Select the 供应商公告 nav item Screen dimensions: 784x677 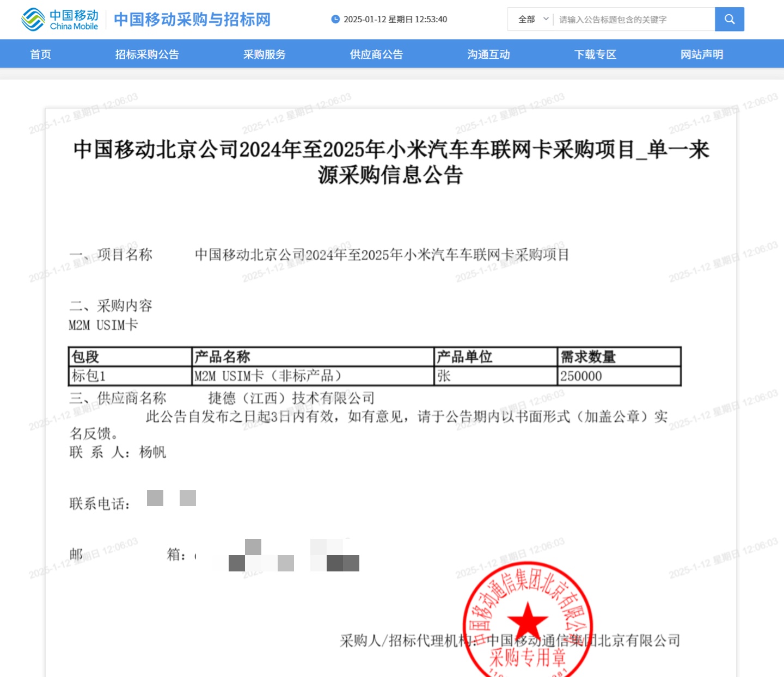pos(376,54)
